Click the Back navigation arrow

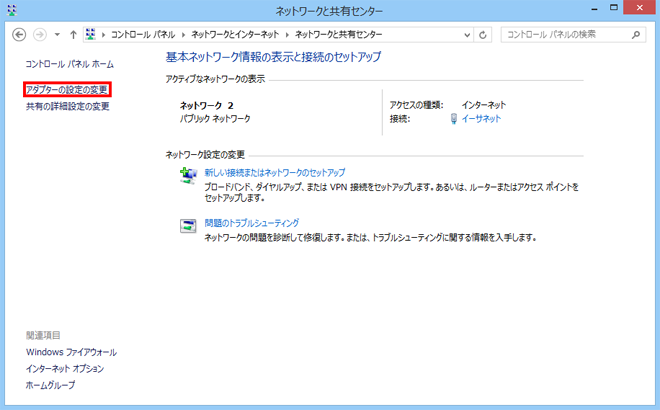[19, 35]
